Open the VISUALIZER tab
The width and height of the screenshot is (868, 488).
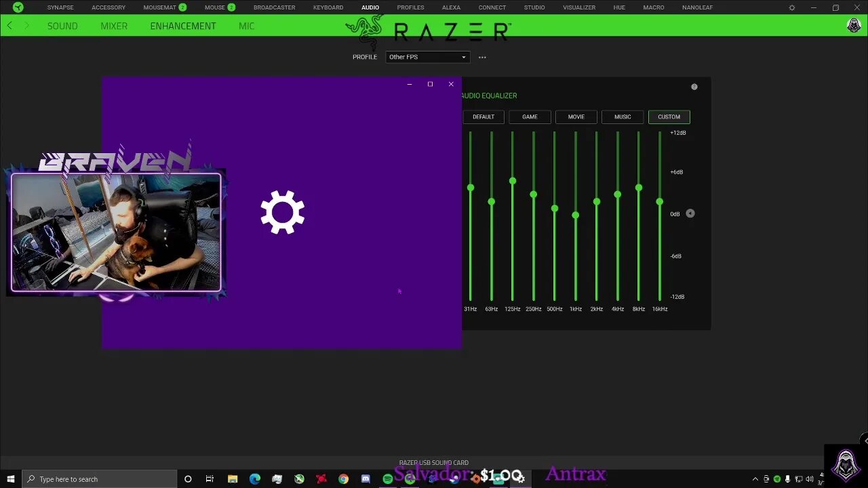pyautogui.click(x=579, y=7)
